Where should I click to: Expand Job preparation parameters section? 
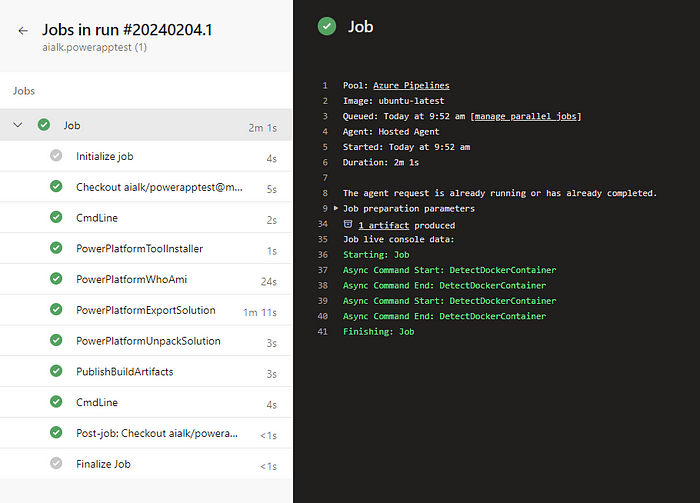[336, 208]
